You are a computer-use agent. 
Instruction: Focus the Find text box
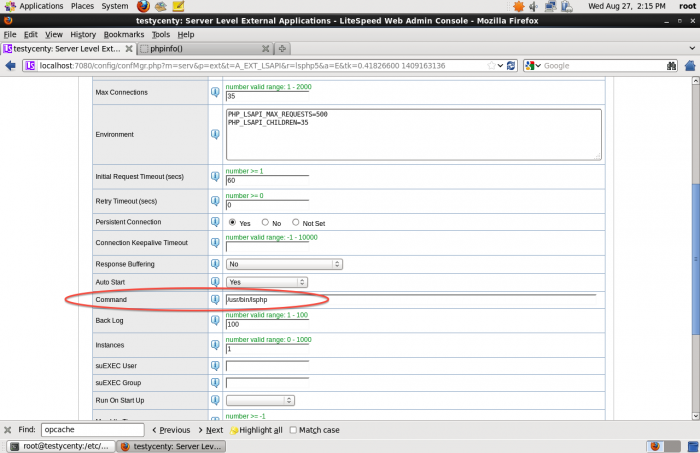92,430
